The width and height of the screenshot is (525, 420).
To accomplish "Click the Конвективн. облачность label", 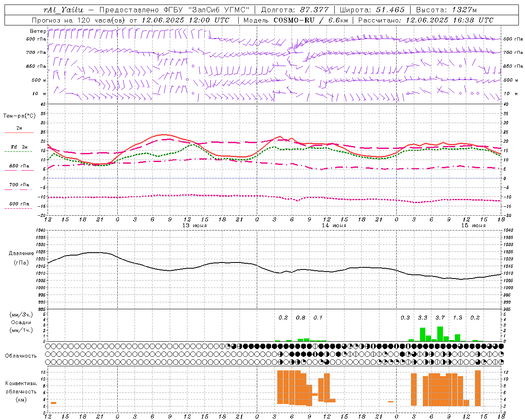I will click(21, 387).
